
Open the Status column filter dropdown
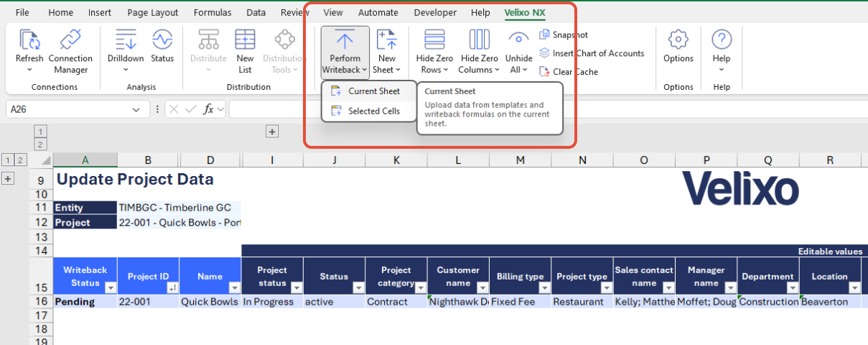click(x=358, y=287)
